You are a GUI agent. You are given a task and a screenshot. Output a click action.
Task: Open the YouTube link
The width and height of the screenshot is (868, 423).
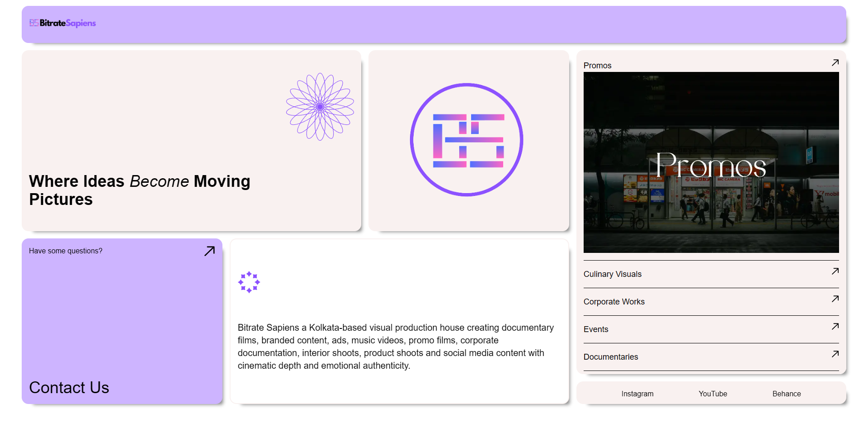click(x=712, y=394)
